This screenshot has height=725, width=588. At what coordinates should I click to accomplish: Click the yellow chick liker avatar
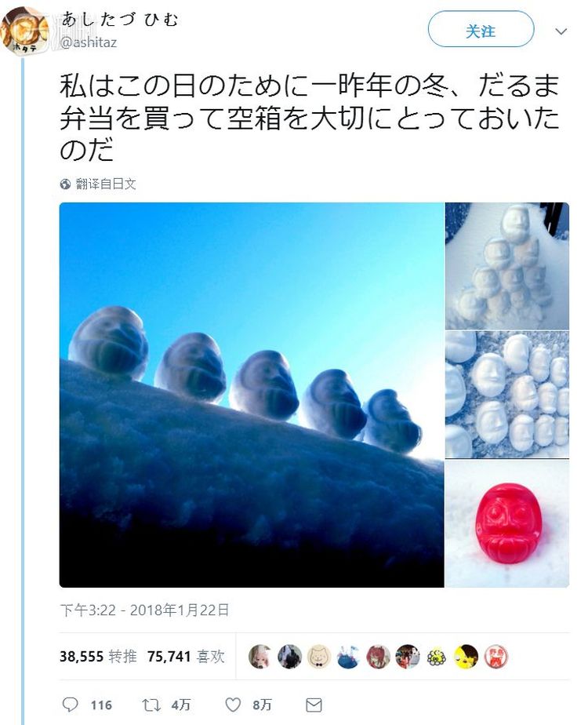pos(466,656)
